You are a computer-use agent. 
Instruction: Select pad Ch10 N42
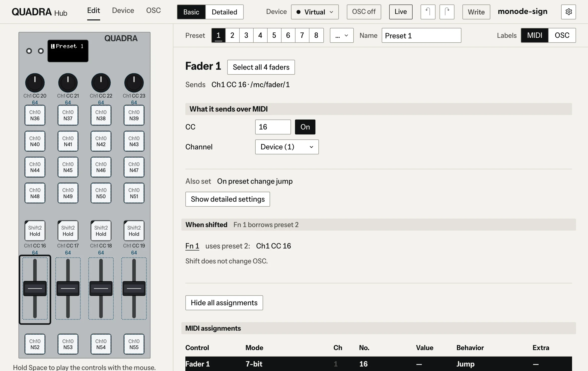pyautogui.click(x=101, y=141)
